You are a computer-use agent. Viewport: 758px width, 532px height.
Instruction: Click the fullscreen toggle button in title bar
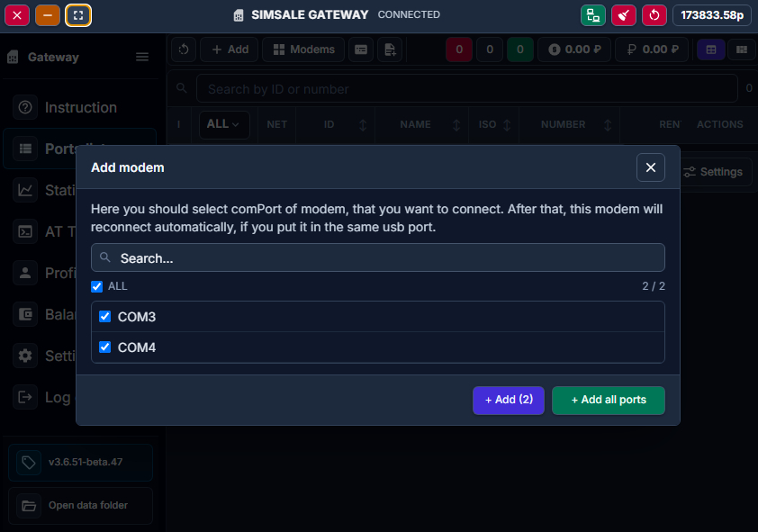point(78,15)
